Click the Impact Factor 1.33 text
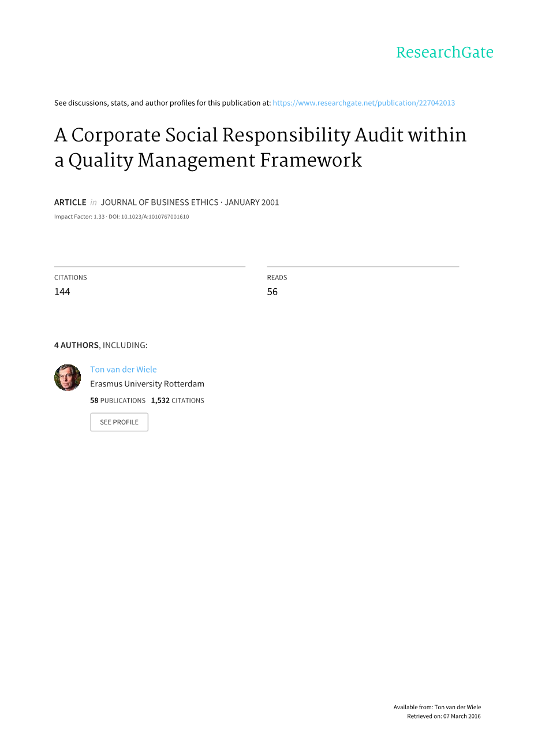 click(80, 217)
